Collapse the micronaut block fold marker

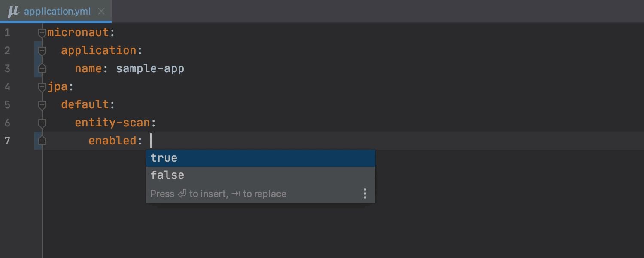click(x=42, y=33)
